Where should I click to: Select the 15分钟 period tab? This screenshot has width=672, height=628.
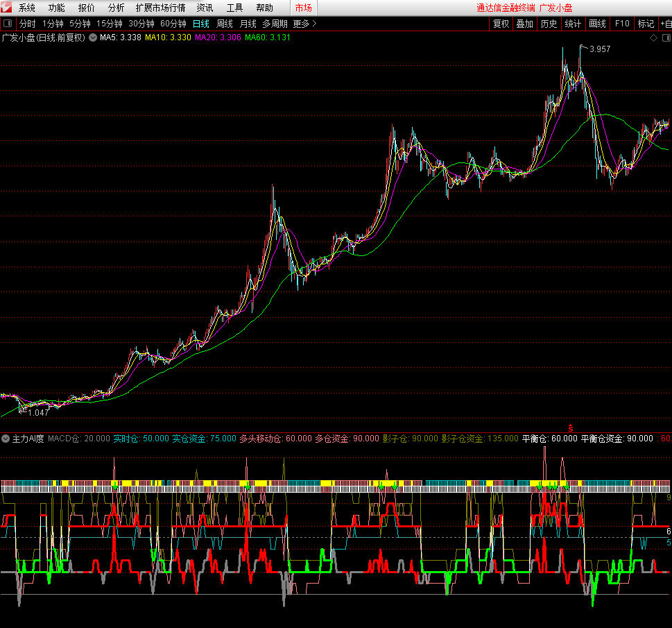(110, 24)
